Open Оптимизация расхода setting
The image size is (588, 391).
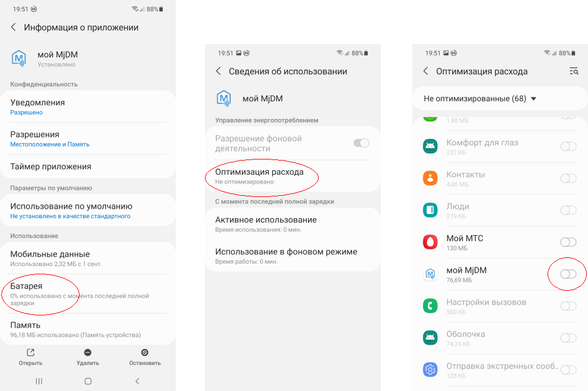293,176
